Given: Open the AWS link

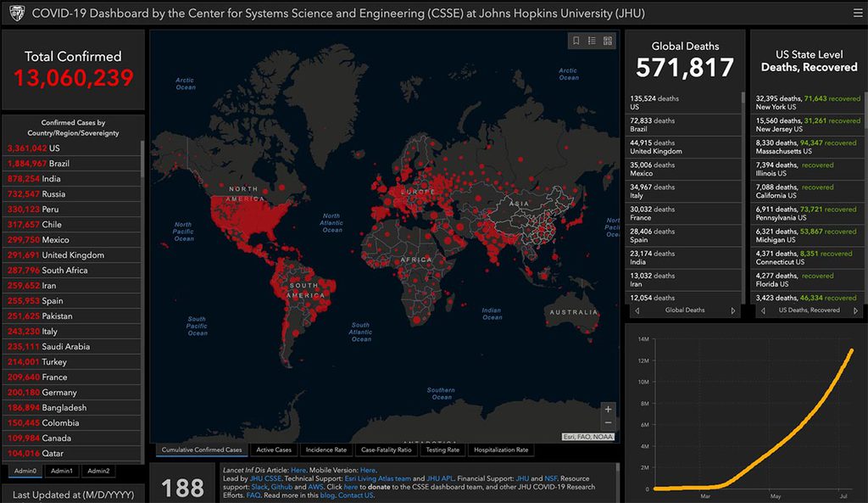Looking at the screenshot, I should pyautogui.click(x=315, y=487).
